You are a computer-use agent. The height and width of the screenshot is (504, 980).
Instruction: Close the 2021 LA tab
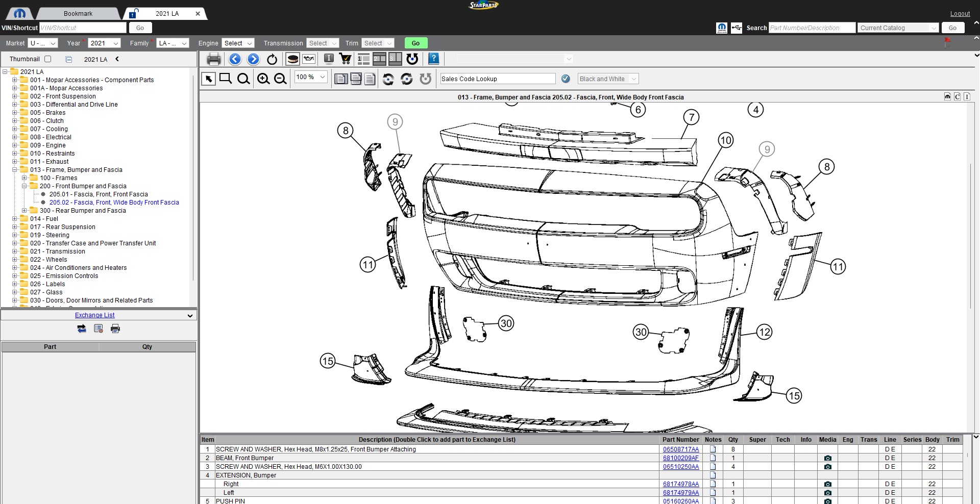[x=198, y=14]
